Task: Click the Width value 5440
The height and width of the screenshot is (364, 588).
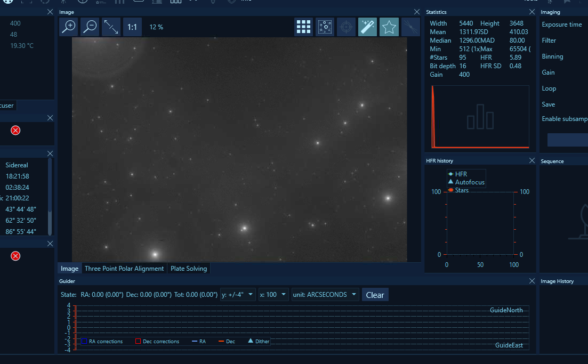Action: (466, 23)
